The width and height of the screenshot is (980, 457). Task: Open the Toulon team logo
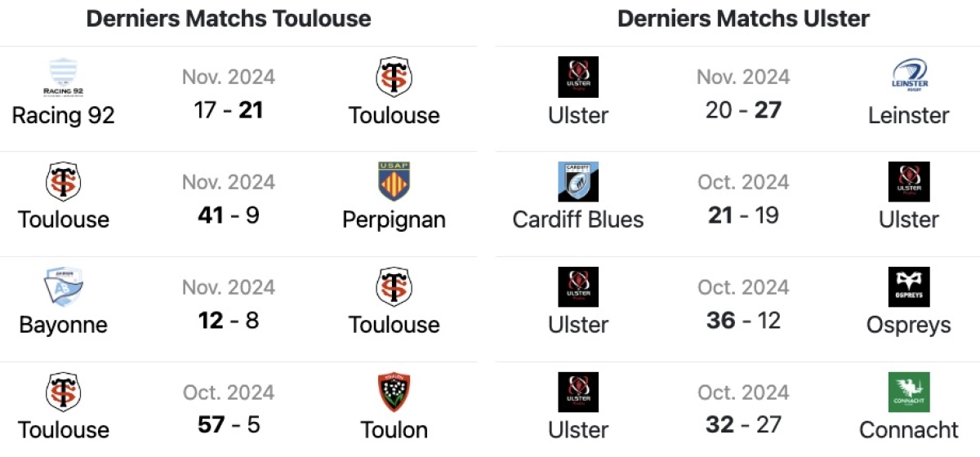click(394, 393)
